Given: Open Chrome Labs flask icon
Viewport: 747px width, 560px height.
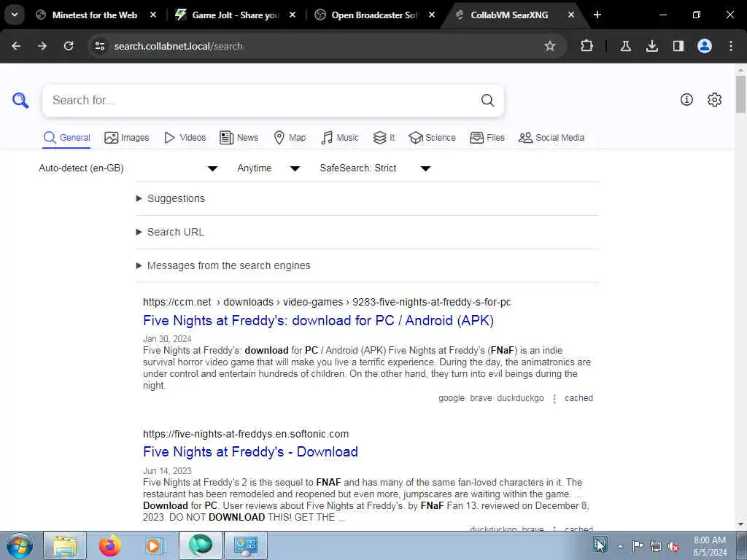Looking at the screenshot, I should (625, 46).
